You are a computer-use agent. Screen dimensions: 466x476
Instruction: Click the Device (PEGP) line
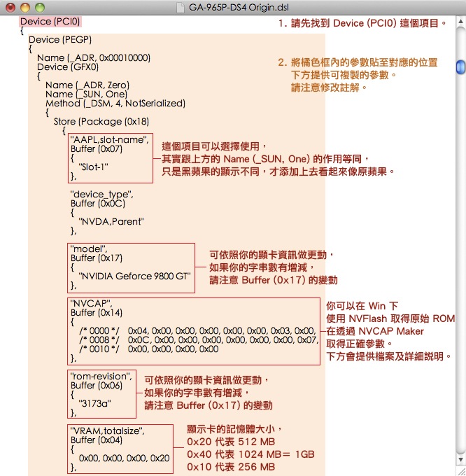pyautogui.click(x=60, y=40)
